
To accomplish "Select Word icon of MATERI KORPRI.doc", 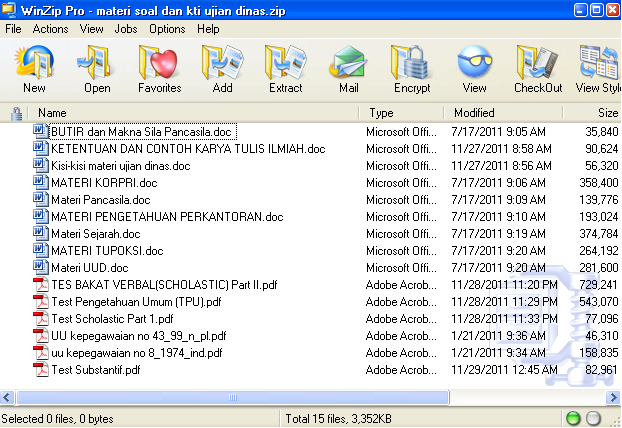I will pyautogui.click(x=40, y=182).
